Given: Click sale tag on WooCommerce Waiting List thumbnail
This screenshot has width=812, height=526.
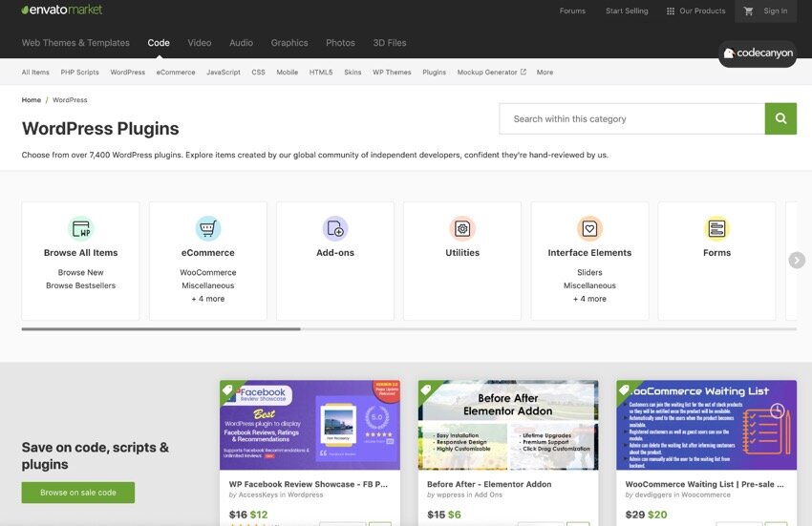Looking at the screenshot, I should [x=625, y=389].
